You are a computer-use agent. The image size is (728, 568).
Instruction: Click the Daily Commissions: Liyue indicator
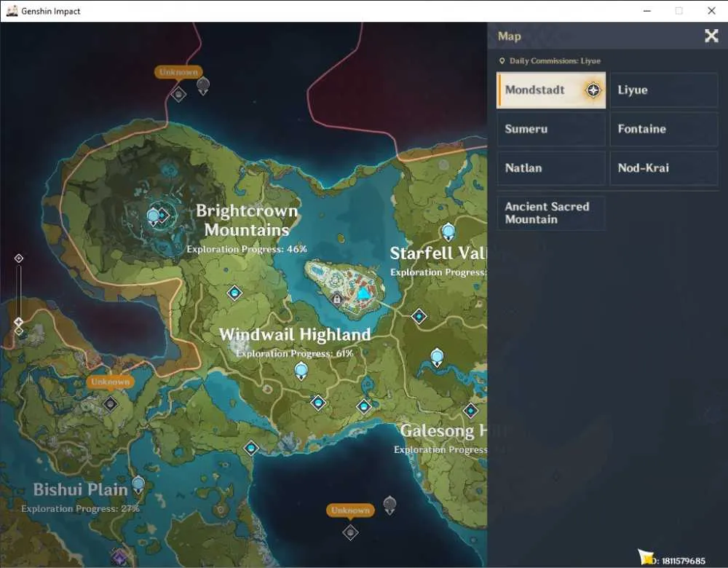550,61
